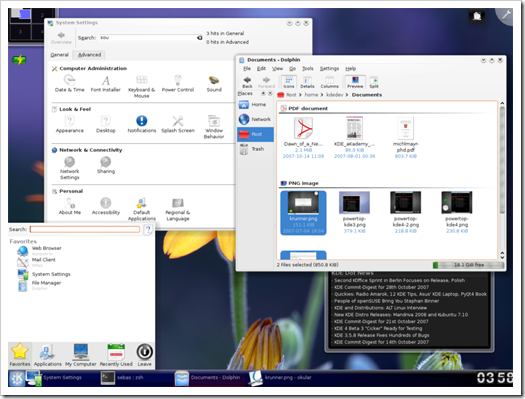Click the KDE kickoff menu button

coord(16,379)
